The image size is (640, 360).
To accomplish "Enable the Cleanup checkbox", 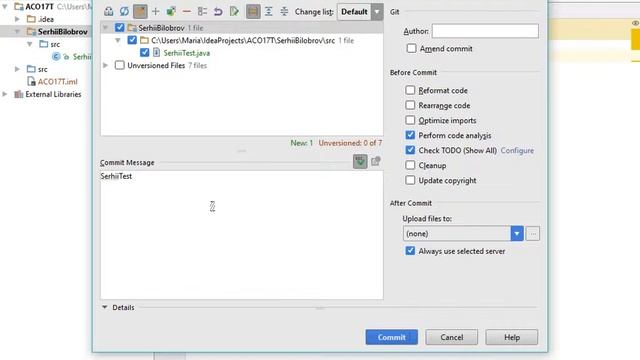I will [x=410, y=165].
